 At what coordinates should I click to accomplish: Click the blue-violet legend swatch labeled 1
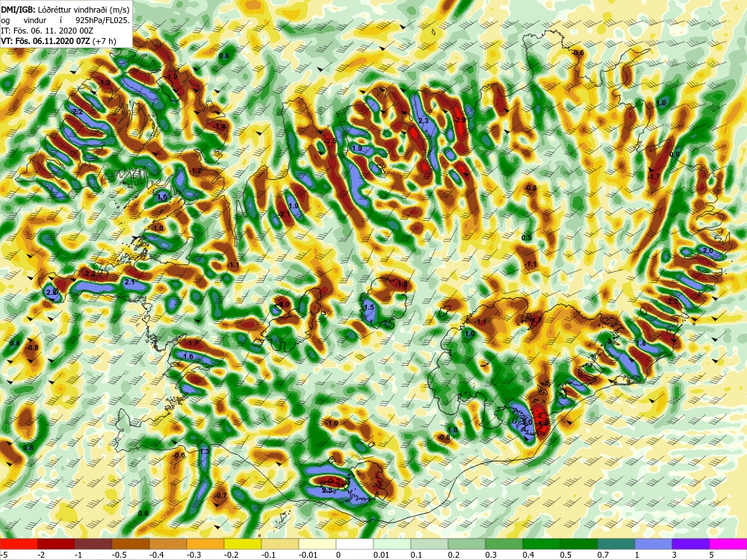(x=654, y=544)
